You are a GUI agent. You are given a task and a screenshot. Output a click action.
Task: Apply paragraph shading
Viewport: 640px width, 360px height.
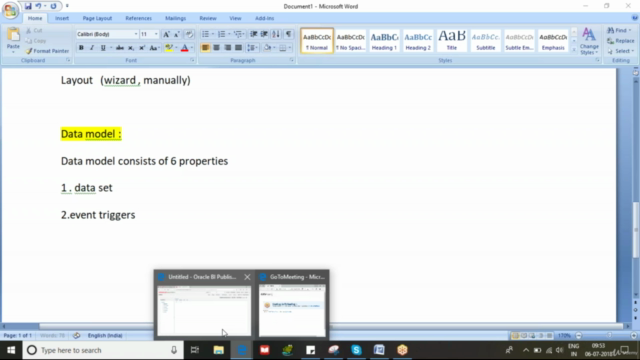267,48
